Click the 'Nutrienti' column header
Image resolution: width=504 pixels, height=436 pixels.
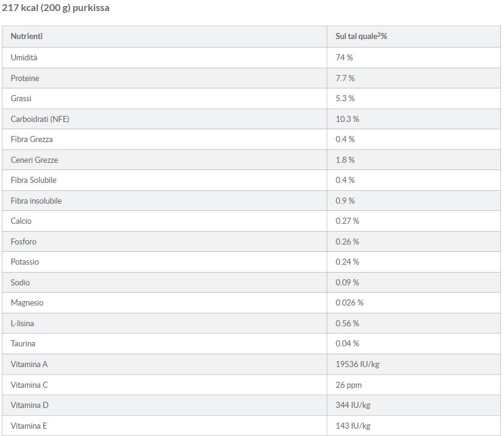27,37
